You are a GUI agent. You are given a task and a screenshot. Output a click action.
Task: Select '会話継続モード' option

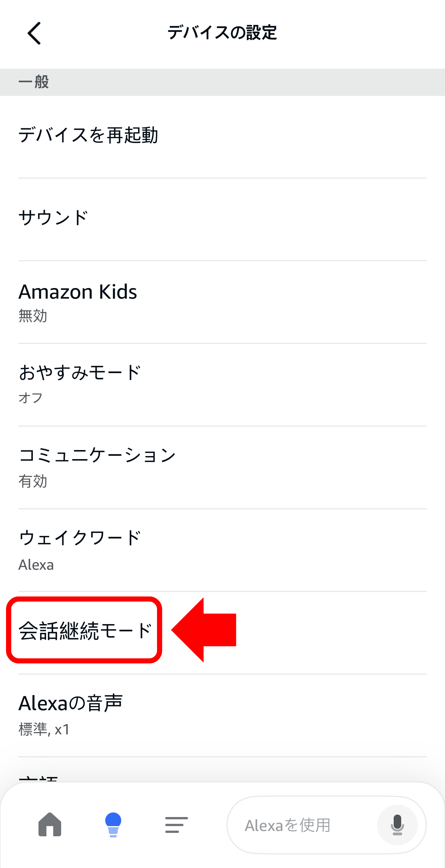(x=85, y=631)
